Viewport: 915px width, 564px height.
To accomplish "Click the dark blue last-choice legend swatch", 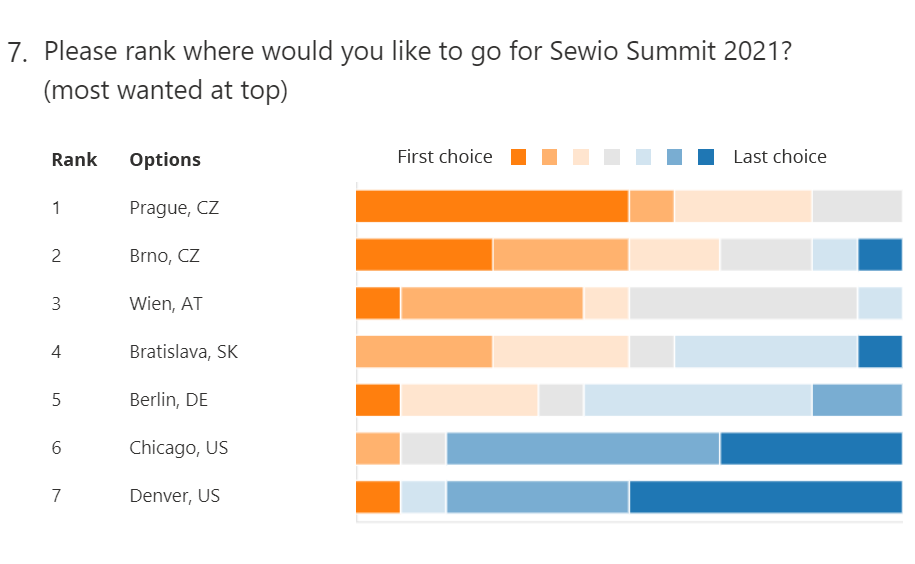I will [706, 157].
